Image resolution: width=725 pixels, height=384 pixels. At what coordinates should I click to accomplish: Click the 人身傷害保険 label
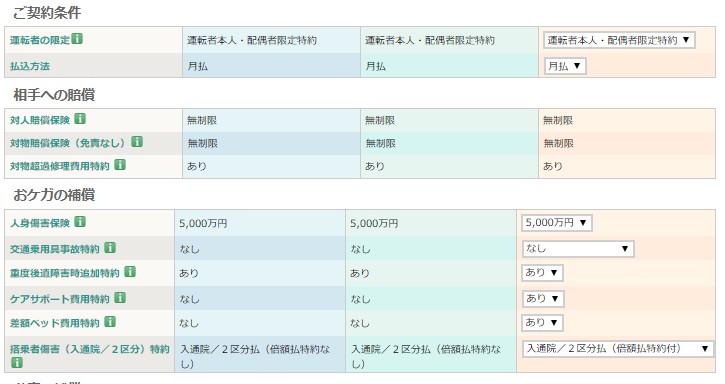pyautogui.click(x=40, y=223)
